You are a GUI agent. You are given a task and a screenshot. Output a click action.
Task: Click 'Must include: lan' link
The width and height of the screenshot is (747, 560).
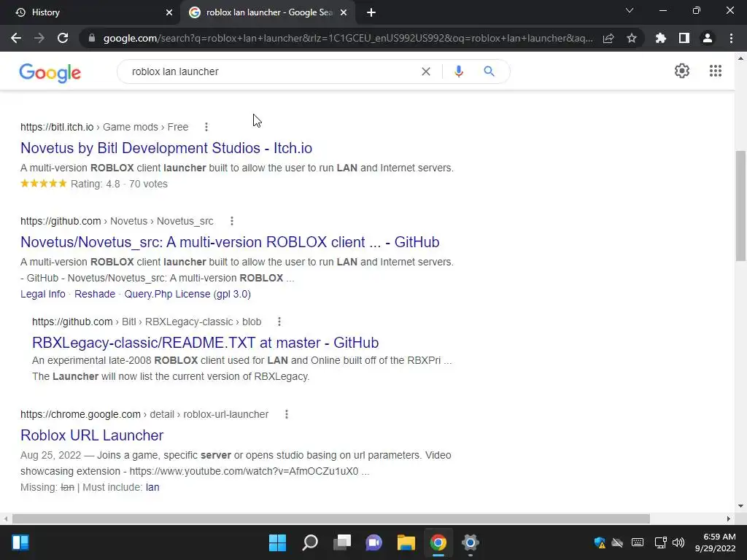152,487
